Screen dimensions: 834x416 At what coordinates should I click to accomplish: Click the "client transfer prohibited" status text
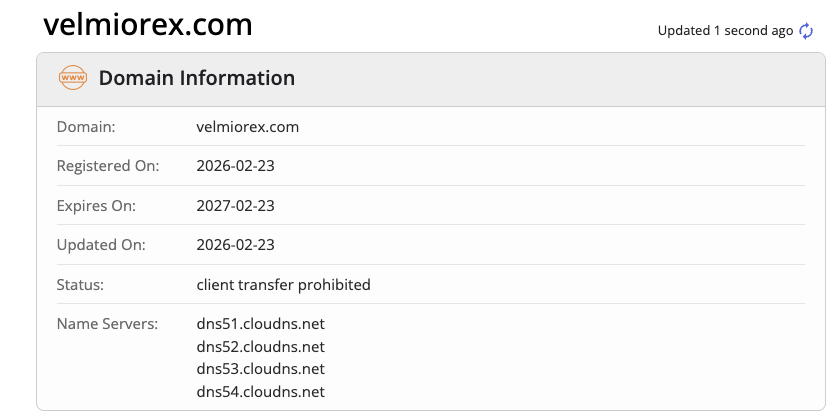click(283, 285)
